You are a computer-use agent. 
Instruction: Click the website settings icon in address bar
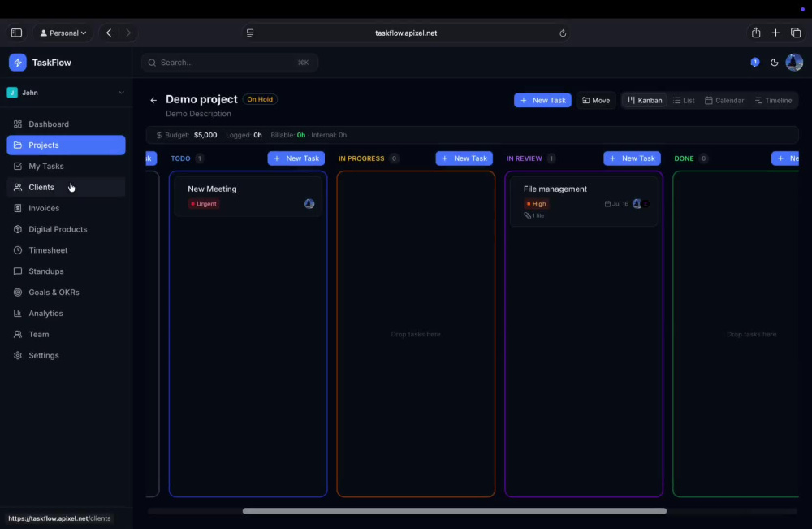pyautogui.click(x=250, y=33)
